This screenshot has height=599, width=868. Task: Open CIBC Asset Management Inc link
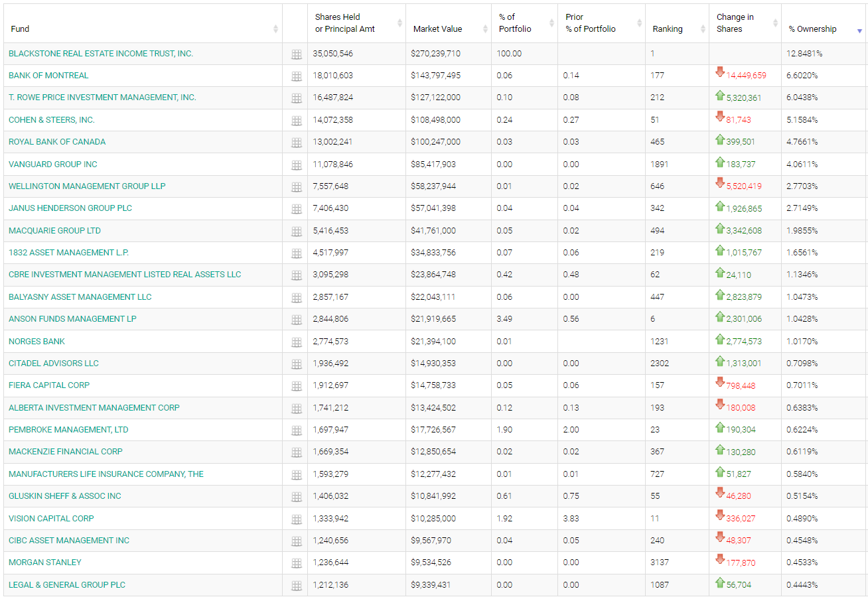pyautogui.click(x=69, y=541)
